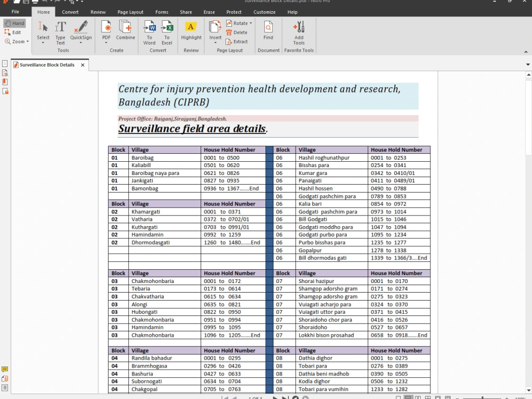Open the Help ribbon tab

(293, 12)
